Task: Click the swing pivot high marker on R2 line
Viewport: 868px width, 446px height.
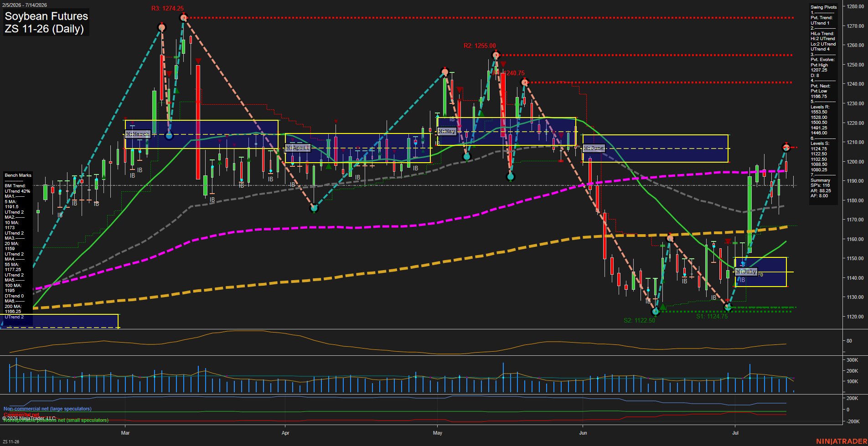Action: coord(496,56)
